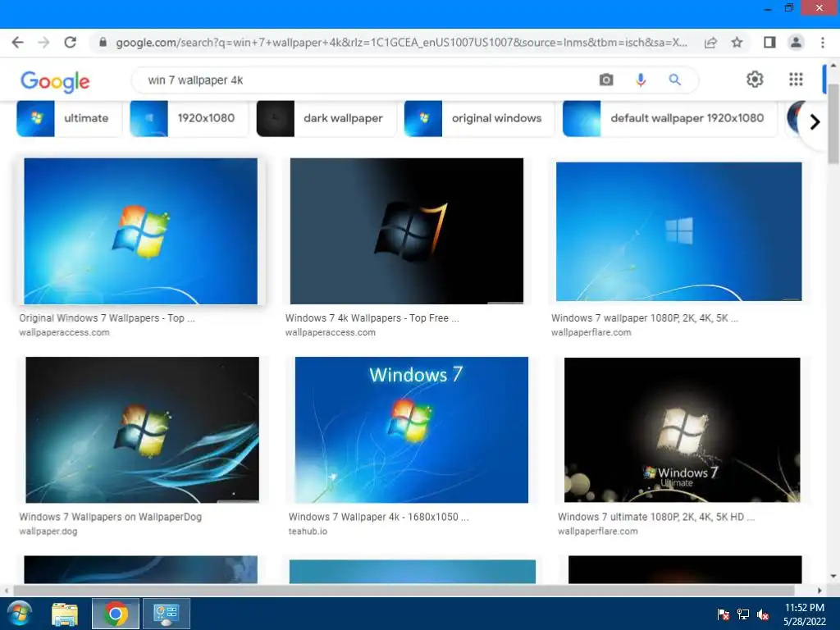Open the network tray icon
This screenshot has height=630, width=840.
click(743, 614)
